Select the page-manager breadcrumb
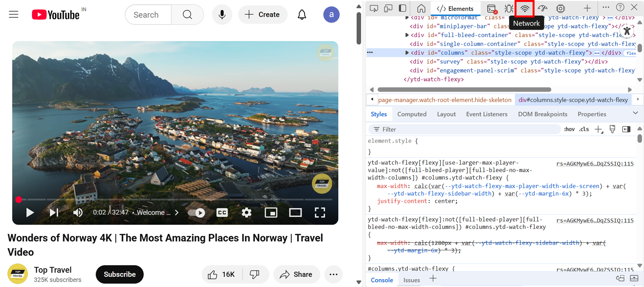The width and height of the screenshot is (644, 287). click(445, 100)
